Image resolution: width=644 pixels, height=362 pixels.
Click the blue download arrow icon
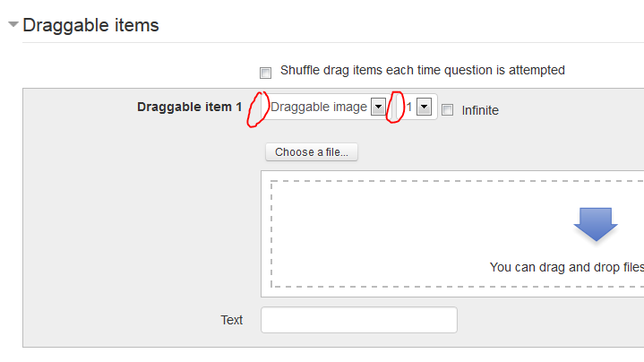click(596, 224)
